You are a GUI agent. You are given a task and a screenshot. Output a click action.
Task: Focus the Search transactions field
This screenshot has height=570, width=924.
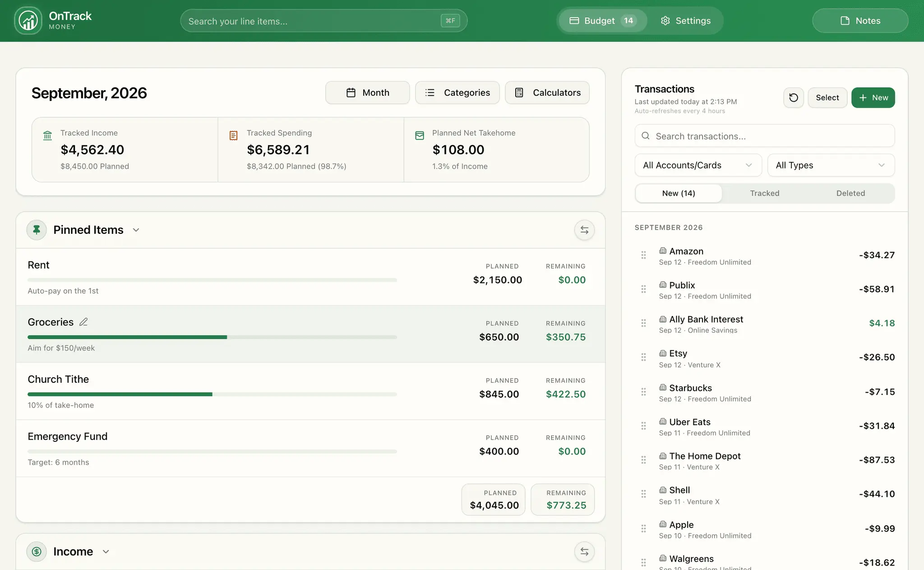[x=764, y=136]
